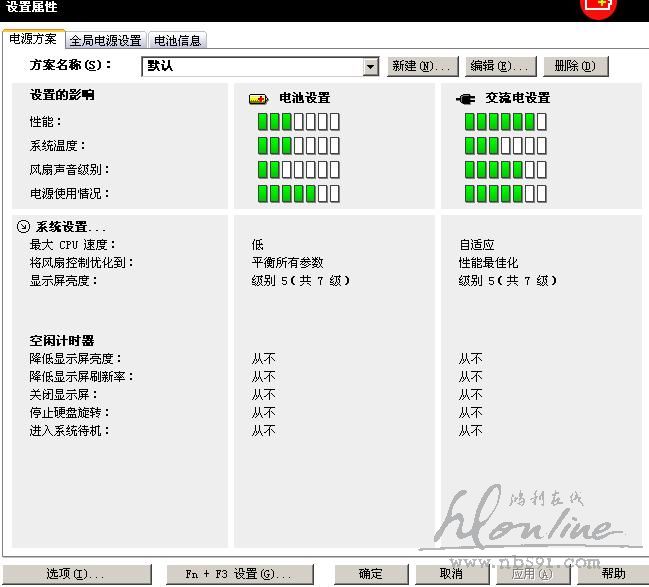Open the 电池信息 tab

(177, 41)
